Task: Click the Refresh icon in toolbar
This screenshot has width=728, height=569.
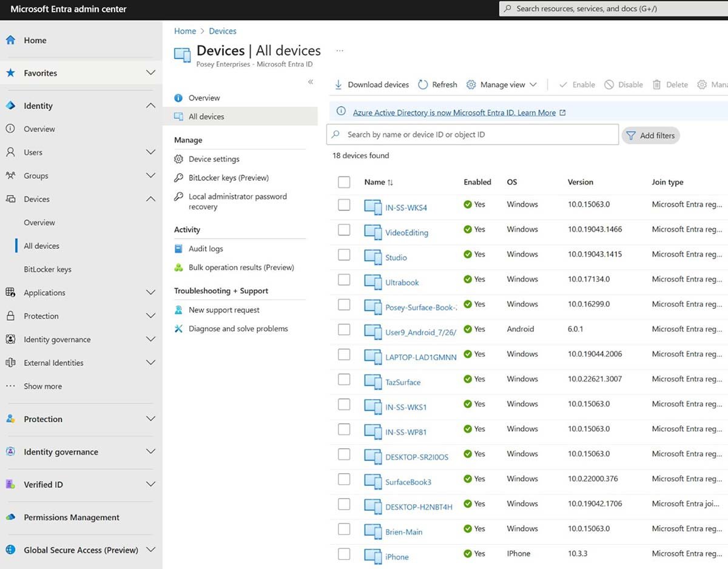Action: pos(423,85)
